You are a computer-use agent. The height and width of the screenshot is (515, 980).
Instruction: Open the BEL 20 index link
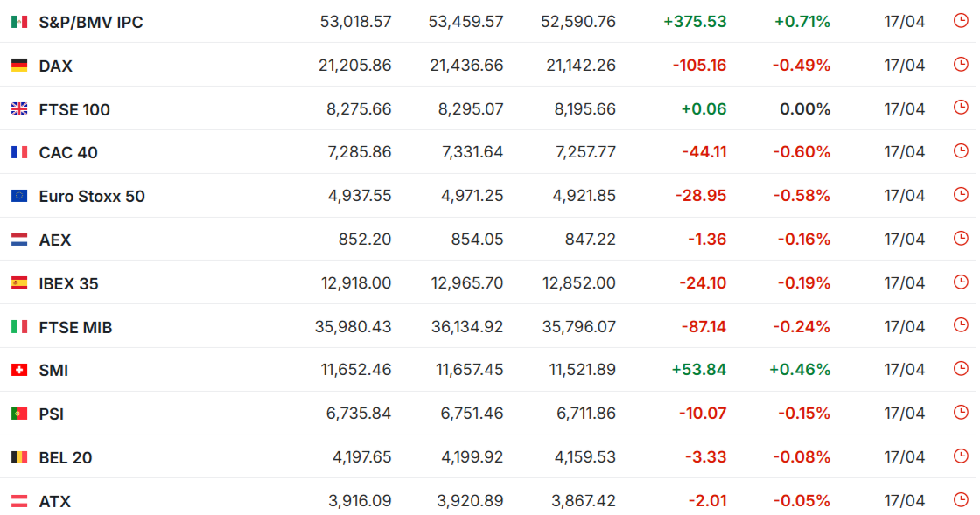pyautogui.click(x=66, y=458)
